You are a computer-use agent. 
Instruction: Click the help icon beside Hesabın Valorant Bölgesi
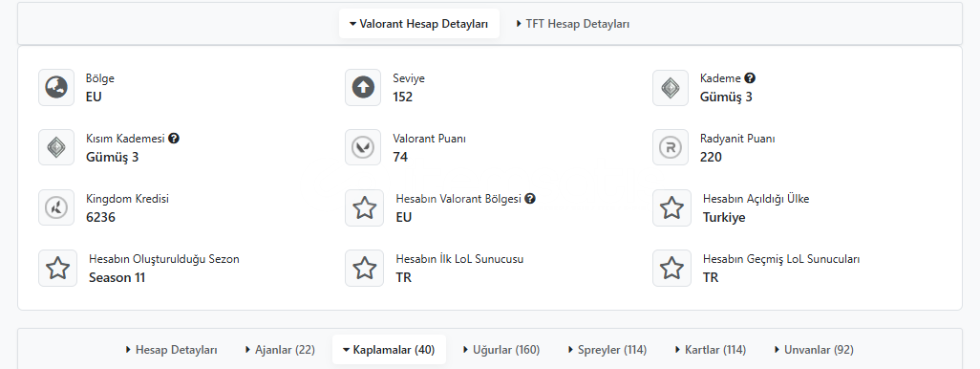pyautogui.click(x=530, y=198)
